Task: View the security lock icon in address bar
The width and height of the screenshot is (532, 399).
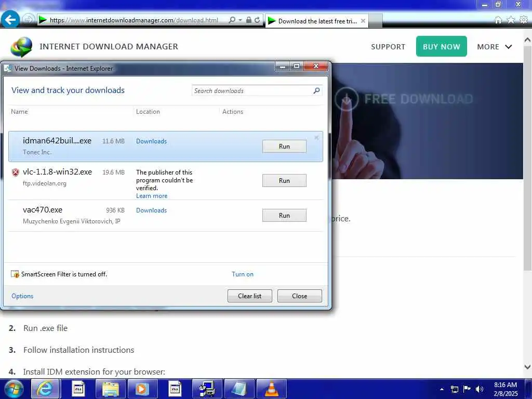Action: point(249,20)
